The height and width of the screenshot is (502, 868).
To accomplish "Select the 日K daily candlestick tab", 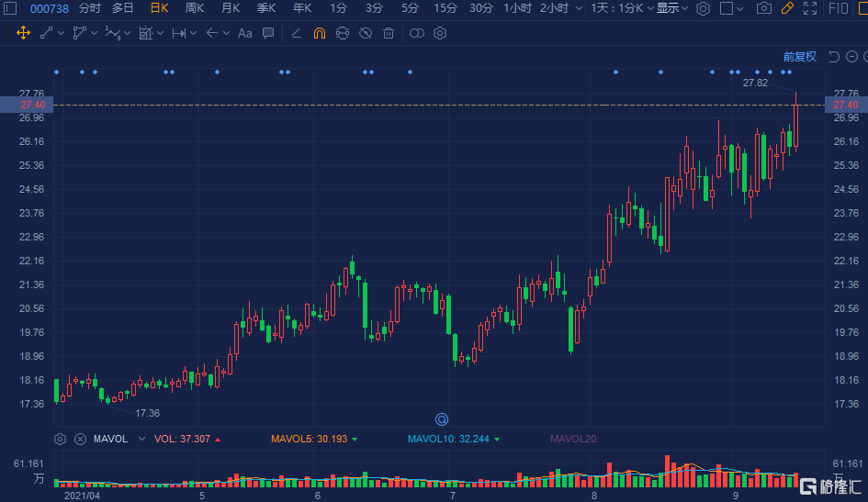I will pos(160,8).
